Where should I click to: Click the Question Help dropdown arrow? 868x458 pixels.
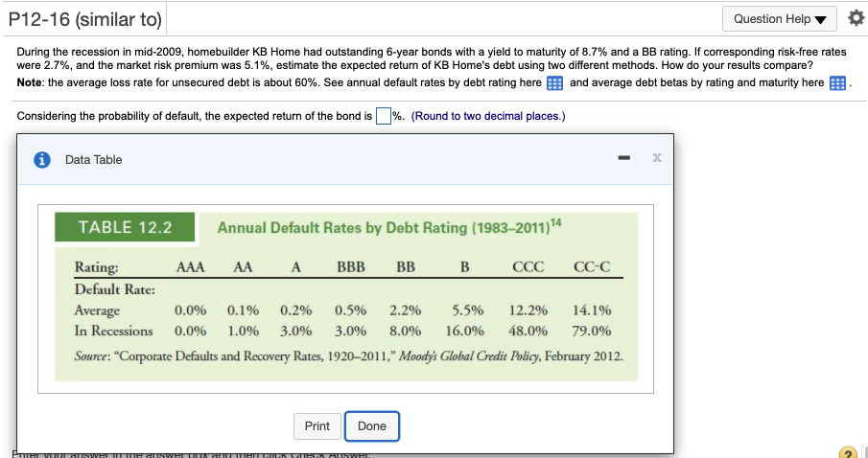coord(821,20)
